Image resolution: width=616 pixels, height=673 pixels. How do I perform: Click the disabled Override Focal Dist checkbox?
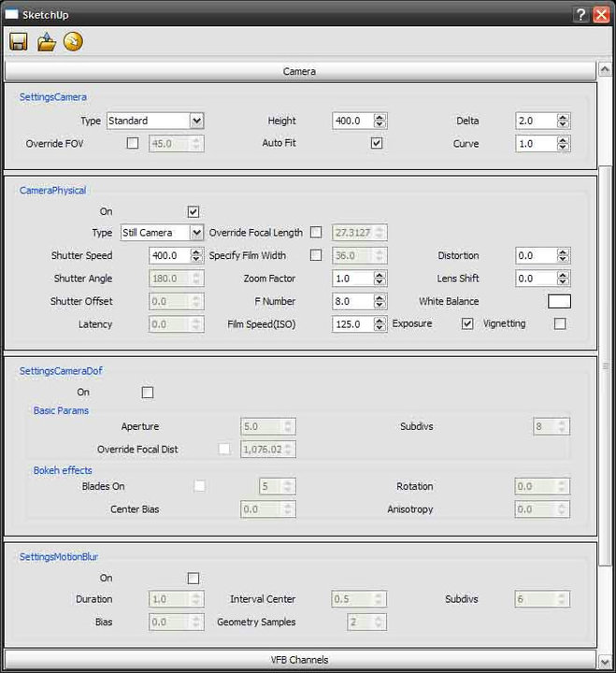224,449
